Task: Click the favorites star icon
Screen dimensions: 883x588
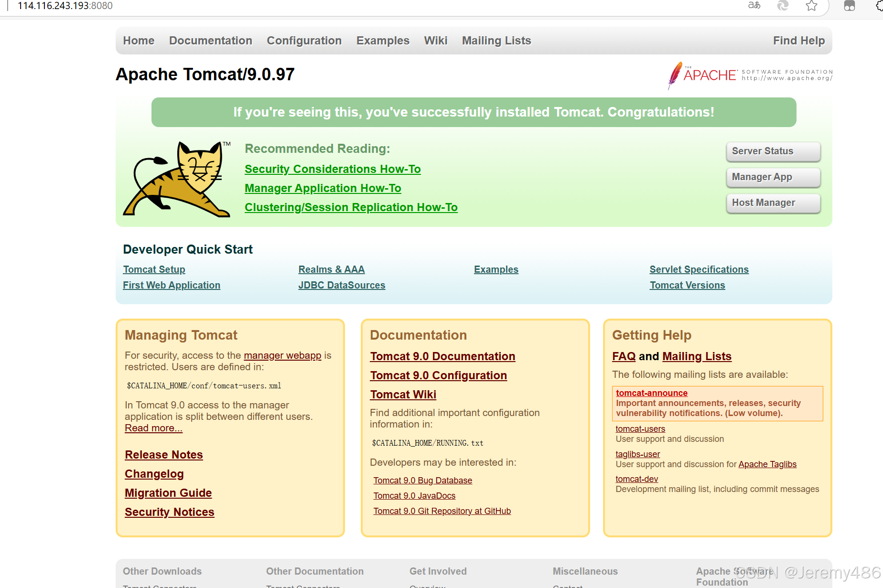Action: click(x=811, y=6)
